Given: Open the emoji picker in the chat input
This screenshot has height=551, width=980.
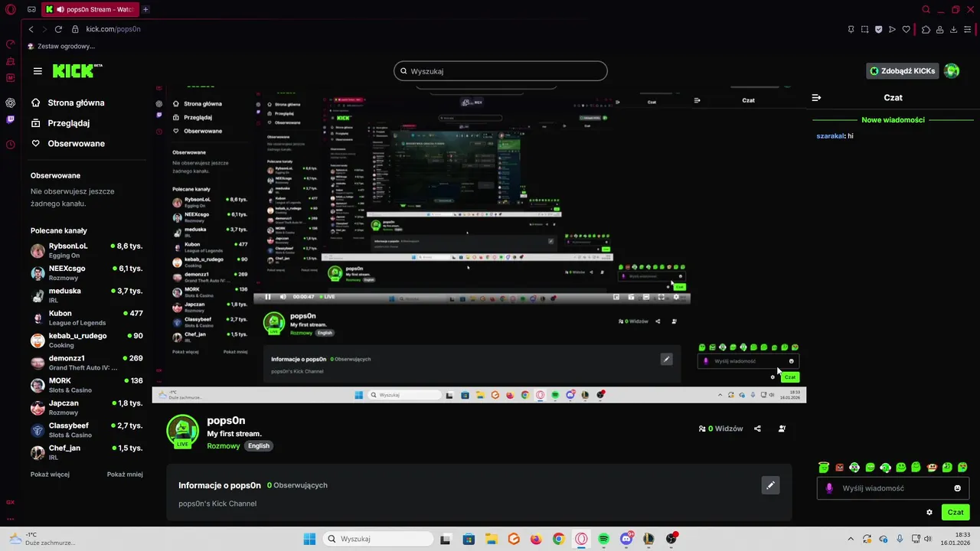Looking at the screenshot, I should pos(957,488).
